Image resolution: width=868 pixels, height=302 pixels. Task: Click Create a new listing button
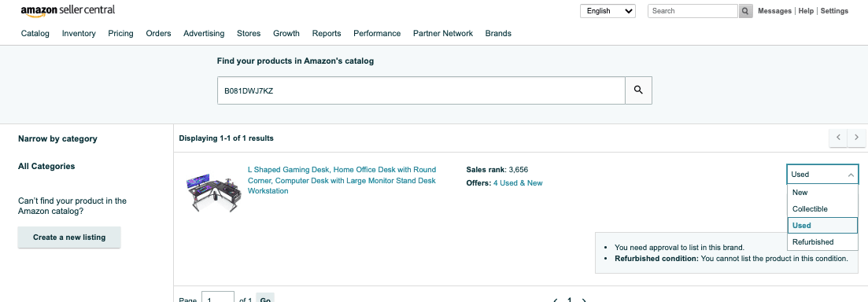(x=69, y=238)
